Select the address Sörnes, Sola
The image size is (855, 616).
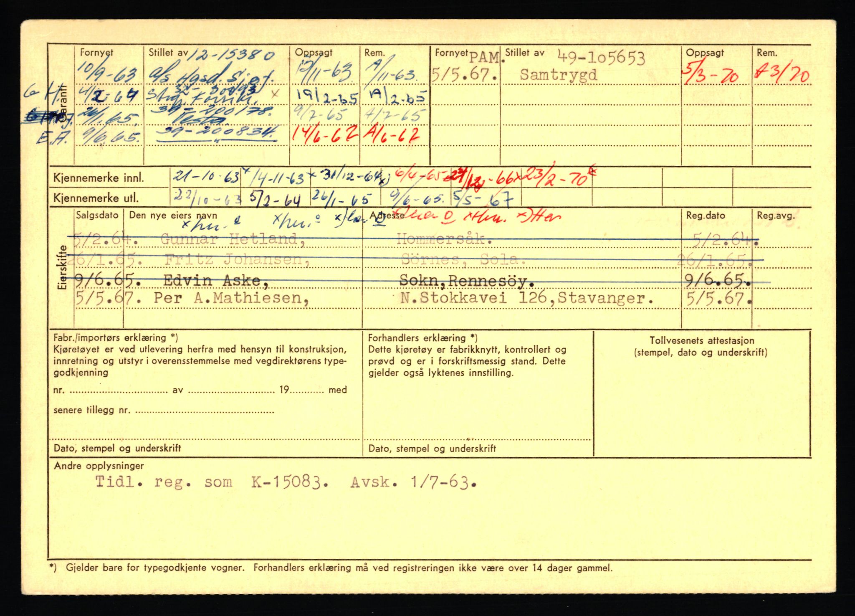coord(463,260)
